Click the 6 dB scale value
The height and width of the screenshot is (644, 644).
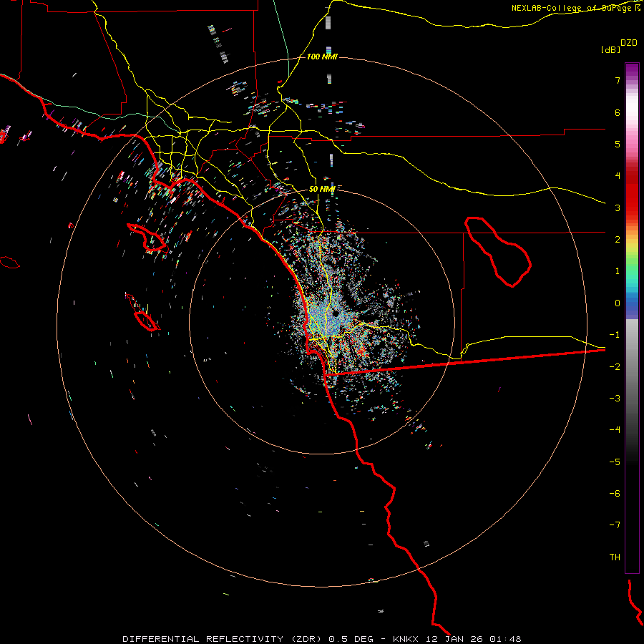[x=618, y=112]
